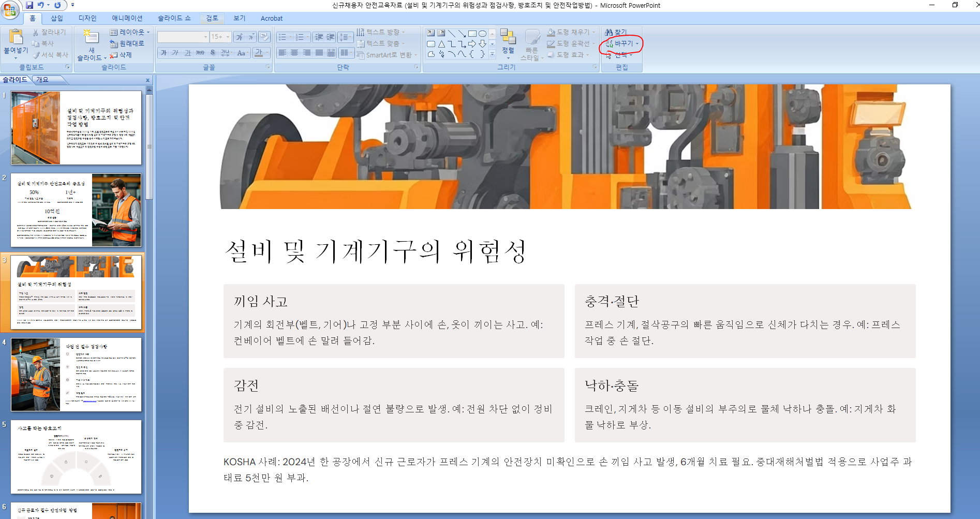Click the Clear Formatting eraser icon

point(264,37)
